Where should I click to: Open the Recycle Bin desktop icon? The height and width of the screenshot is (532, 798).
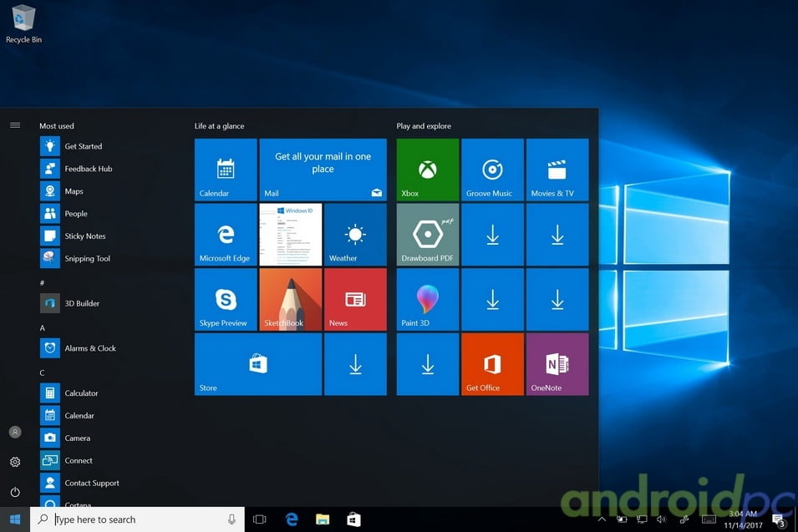pyautogui.click(x=23, y=24)
